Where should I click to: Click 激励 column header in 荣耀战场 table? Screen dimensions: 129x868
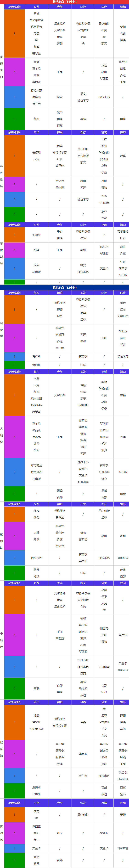coord(123,225)
